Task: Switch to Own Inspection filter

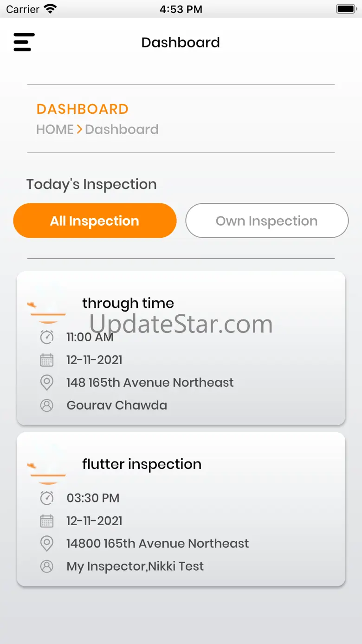Action: (267, 221)
